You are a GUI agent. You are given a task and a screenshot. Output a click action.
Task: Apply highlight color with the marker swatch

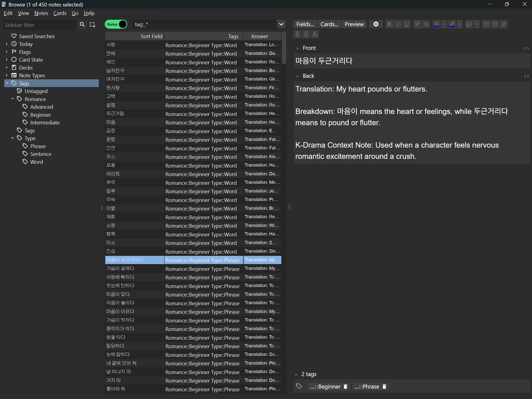pyautogui.click(x=452, y=24)
